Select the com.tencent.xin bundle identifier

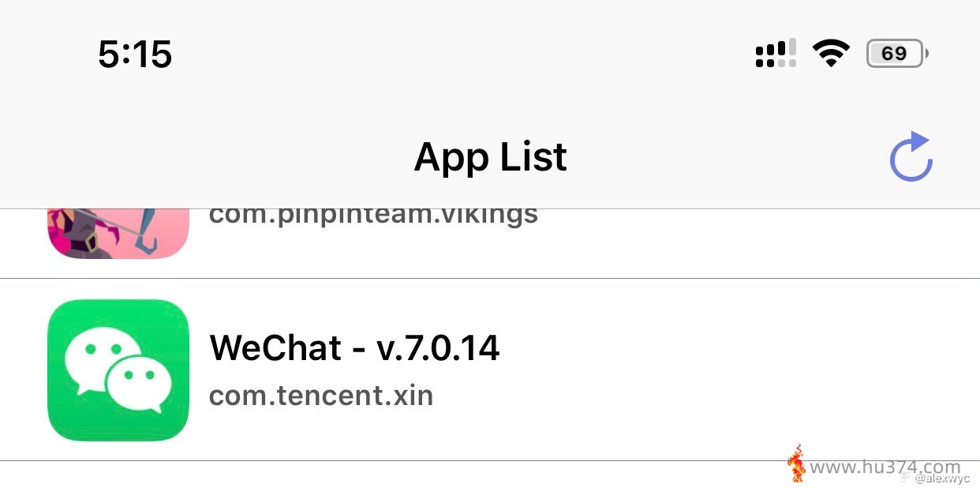coord(321,395)
